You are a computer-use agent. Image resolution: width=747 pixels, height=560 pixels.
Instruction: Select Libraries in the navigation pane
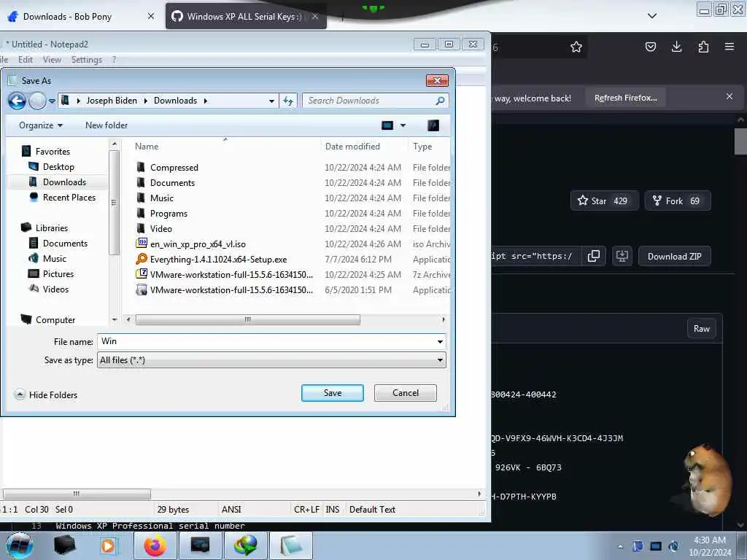52,227
